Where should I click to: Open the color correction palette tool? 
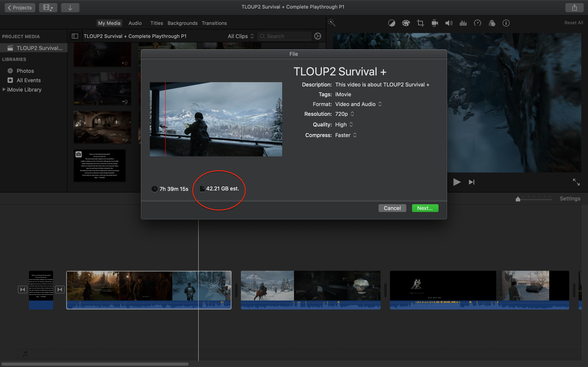coord(406,23)
